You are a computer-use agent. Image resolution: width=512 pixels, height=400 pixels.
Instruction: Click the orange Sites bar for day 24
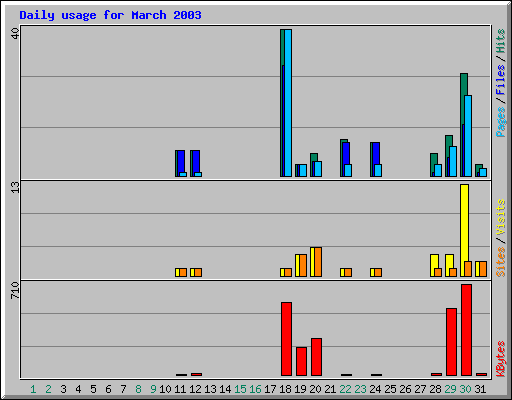tap(378, 272)
